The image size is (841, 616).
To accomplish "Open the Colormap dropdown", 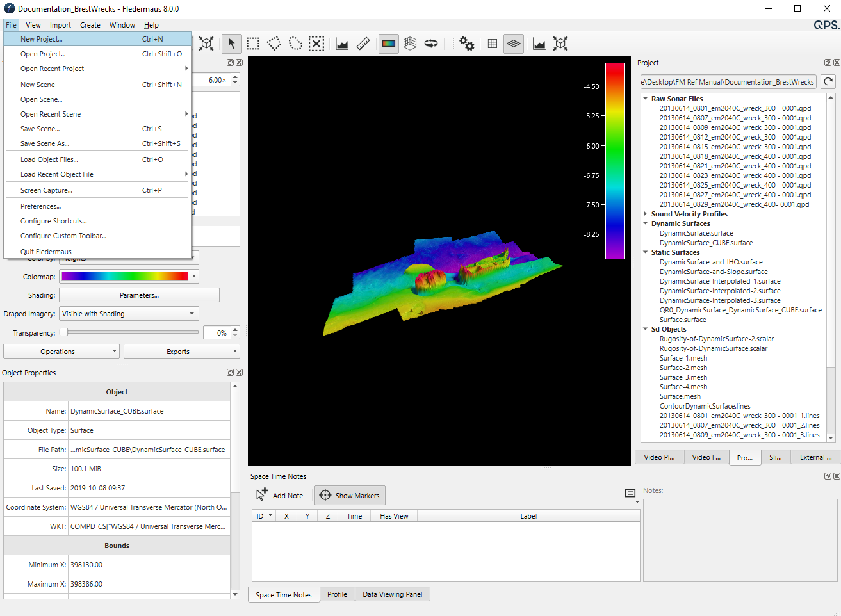I will coord(193,277).
